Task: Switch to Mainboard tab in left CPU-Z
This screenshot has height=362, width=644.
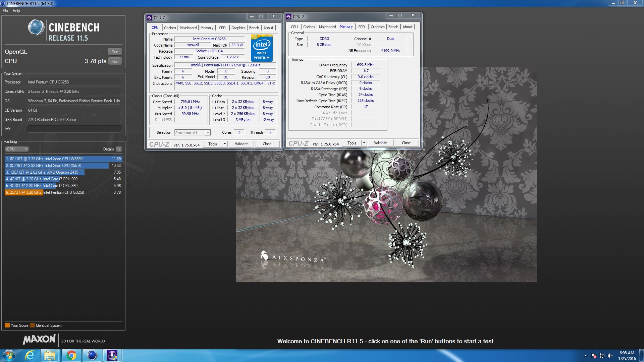Action: (188, 28)
